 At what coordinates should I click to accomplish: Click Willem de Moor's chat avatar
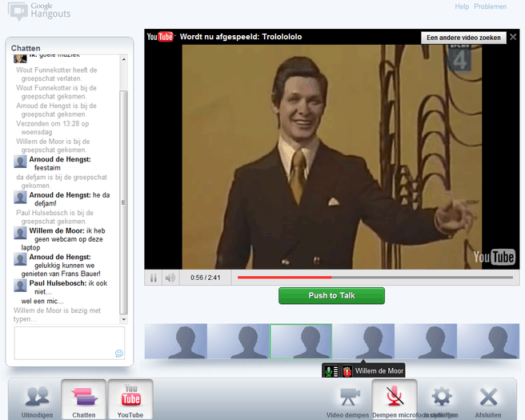20,233
